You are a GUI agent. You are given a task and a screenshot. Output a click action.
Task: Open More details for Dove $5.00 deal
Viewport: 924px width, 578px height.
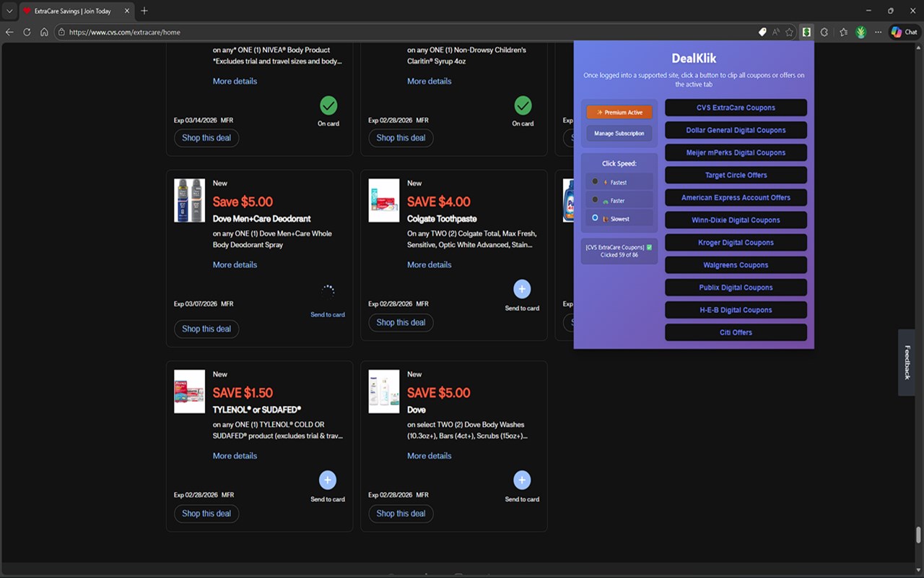point(429,456)
